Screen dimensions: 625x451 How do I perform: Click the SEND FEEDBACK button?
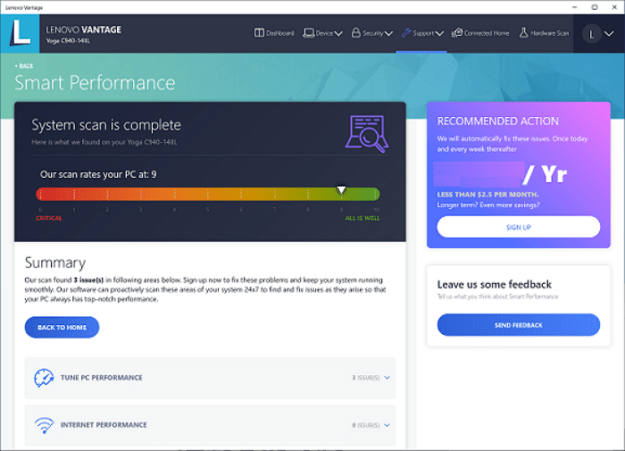pos(518,325)
